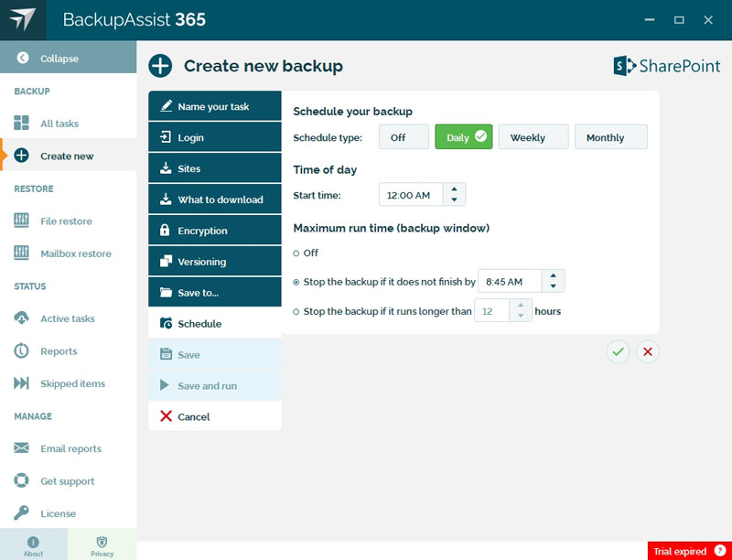Discard schedule with red X button
The image size is (732, 560).
[648, 351]
